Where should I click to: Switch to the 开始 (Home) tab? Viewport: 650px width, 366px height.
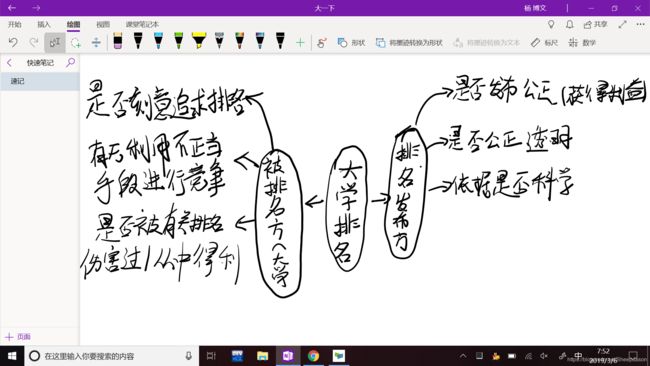[x=15, y=24]
